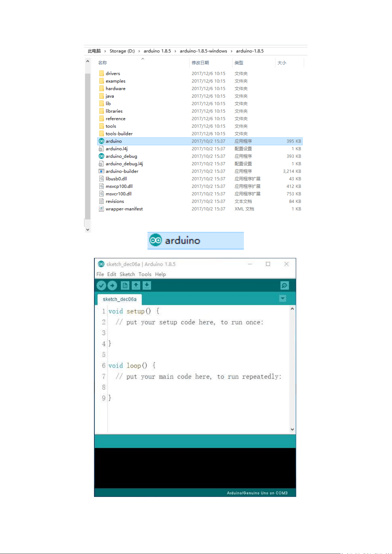Expand breadcrumb chevron after Storage (D:)
The image size is (392, 554).
point(139,51)
